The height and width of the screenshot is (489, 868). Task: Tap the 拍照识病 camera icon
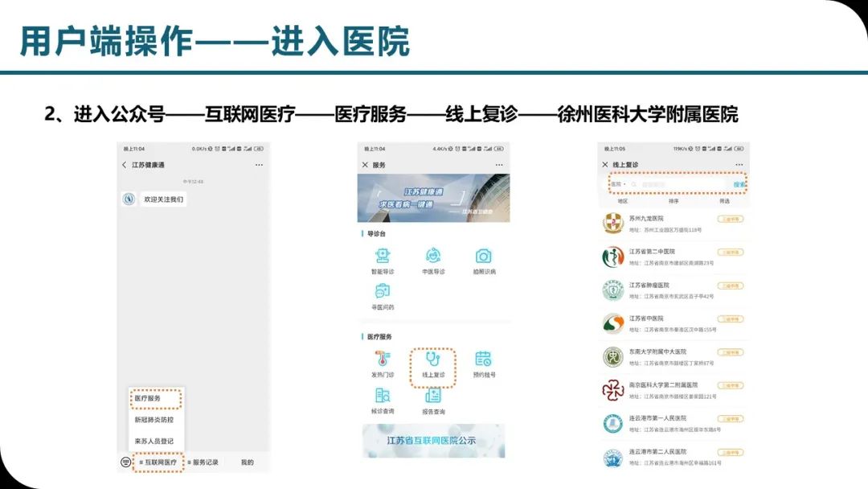(483, 257)
